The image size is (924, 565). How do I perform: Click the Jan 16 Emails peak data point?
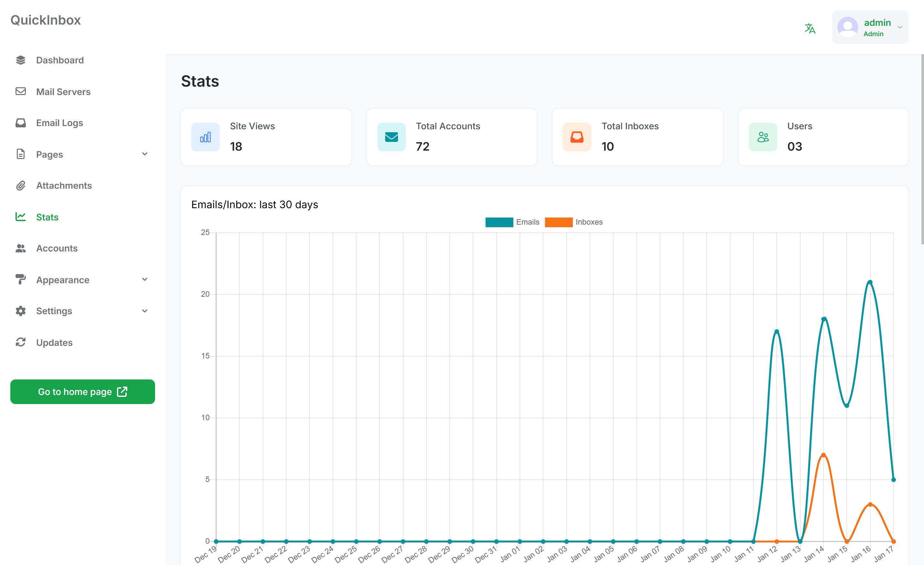870,282
